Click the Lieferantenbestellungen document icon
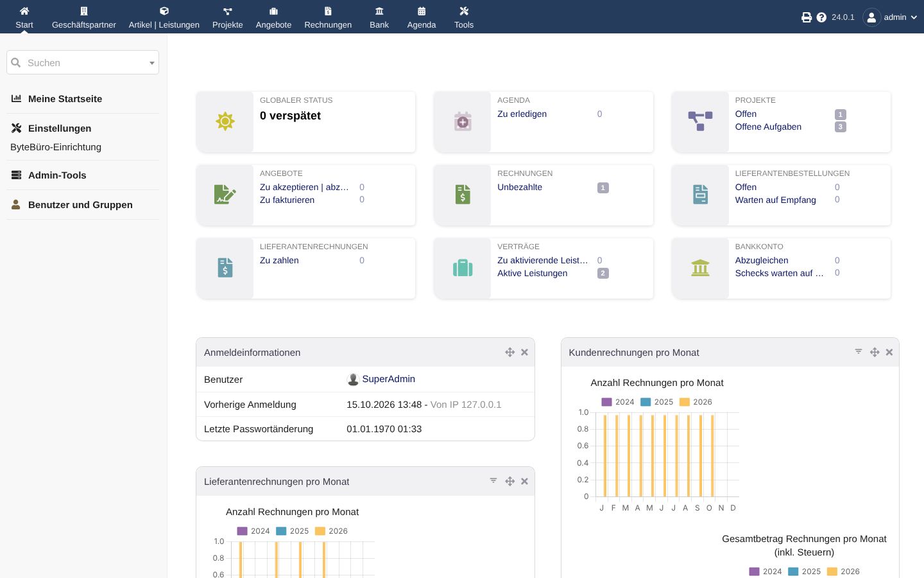 700,195
